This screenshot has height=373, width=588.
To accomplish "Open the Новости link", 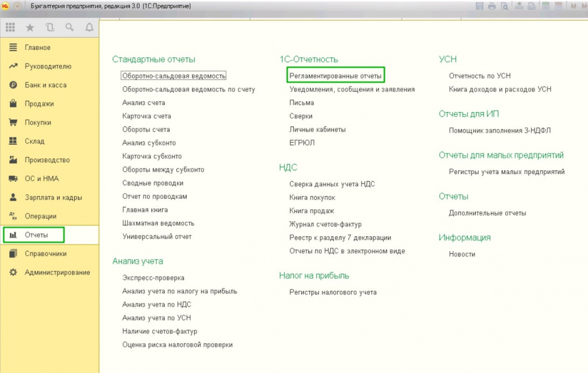I will (x=462, y=254).
